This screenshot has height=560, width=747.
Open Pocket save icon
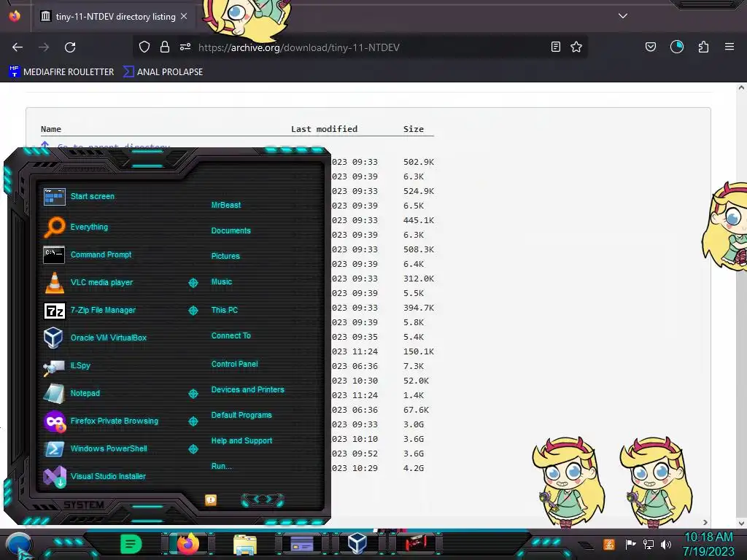[651, 47]
